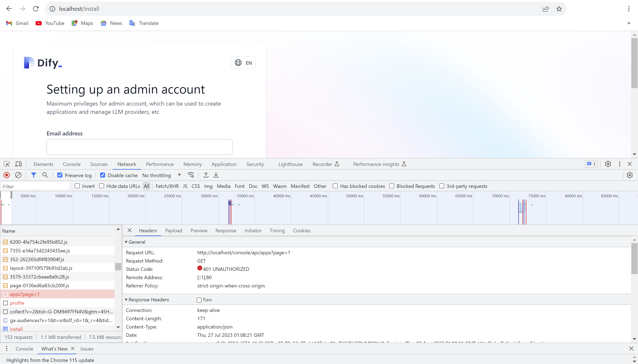Image resolution: width=638 pixels, height=364 pixels.
Task: Filter requests by Fetch/XHR type
Action: pyautogui.click(x=167, y=186)
